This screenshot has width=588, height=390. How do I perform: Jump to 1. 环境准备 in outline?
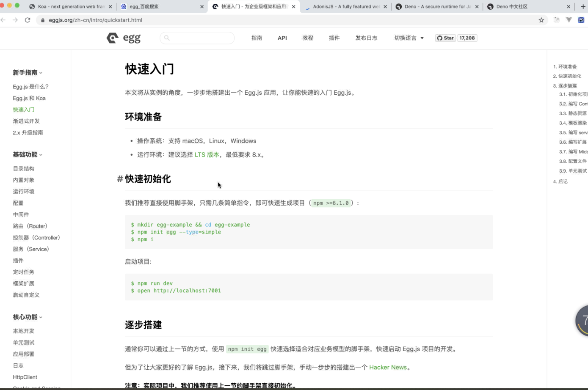(565, 66)
